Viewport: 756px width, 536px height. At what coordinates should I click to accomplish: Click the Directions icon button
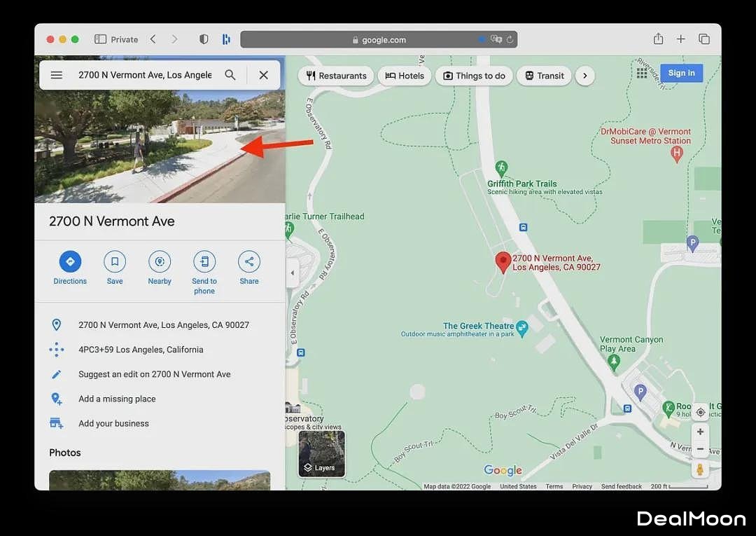tap(70, 262)
